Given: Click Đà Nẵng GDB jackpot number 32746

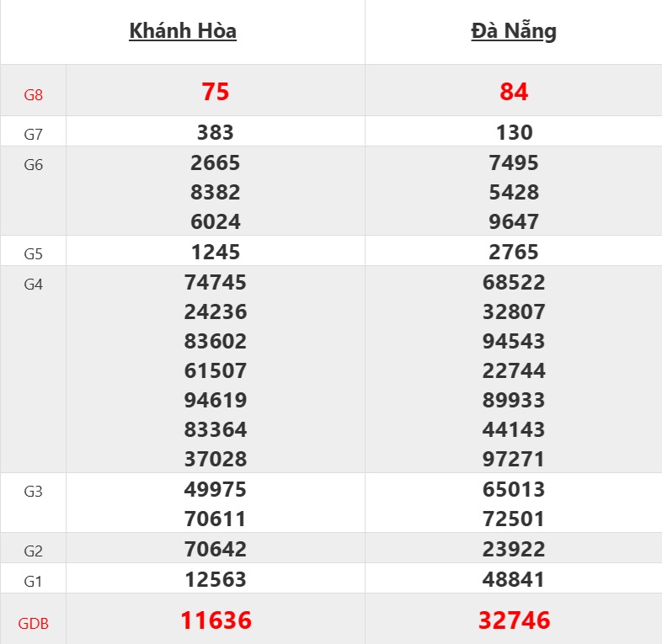Looking at the screenshot, I should click(x=514, y=620).
